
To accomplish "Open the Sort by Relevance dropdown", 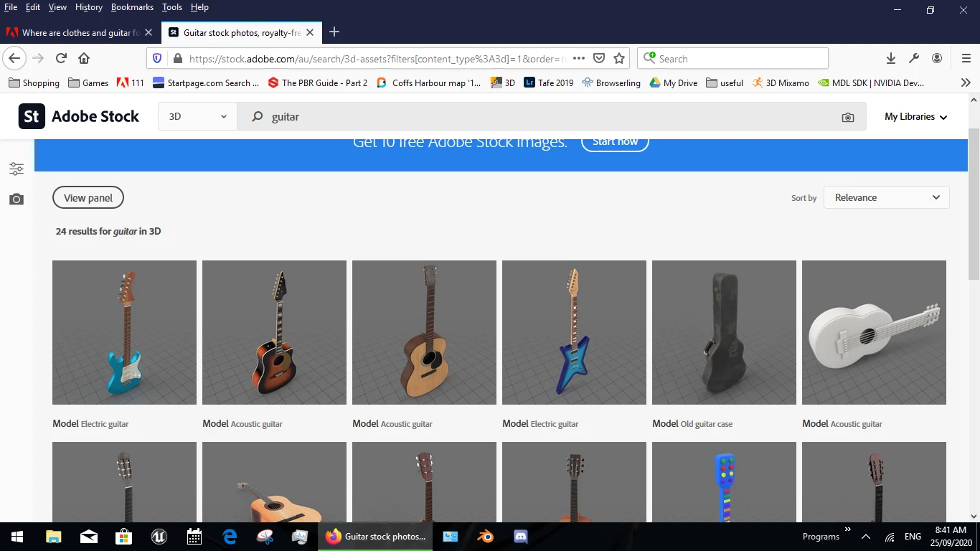I will pyautogui.click(x=887, y=197).
